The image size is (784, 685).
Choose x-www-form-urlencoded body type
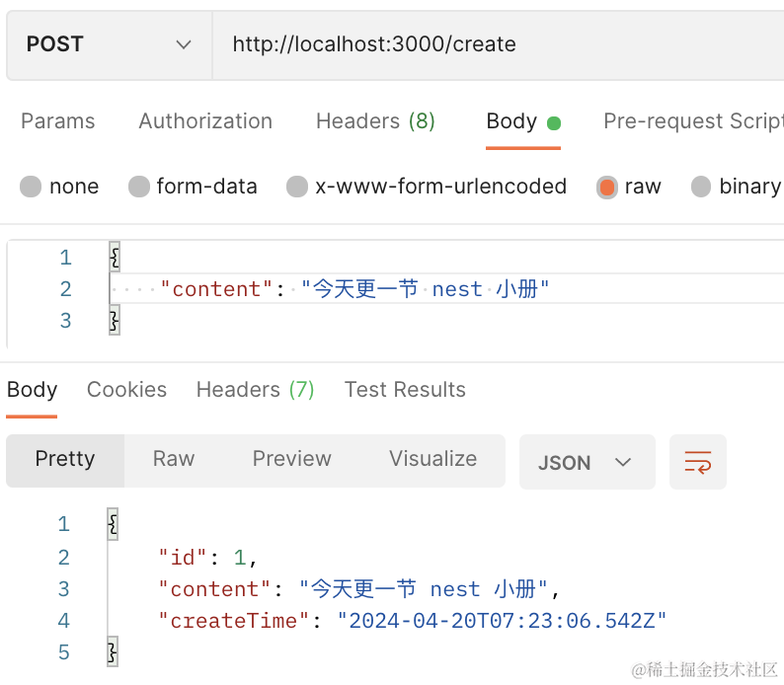tap(297, 187)
